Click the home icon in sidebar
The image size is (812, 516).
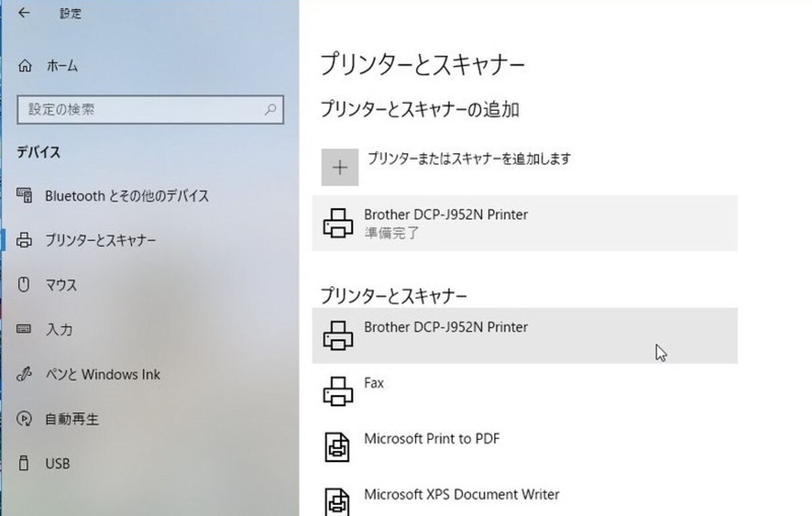[x=24, y=66]
